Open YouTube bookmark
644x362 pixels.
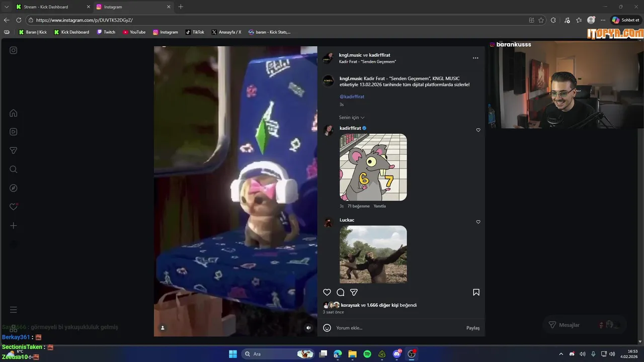click(134, 32)
